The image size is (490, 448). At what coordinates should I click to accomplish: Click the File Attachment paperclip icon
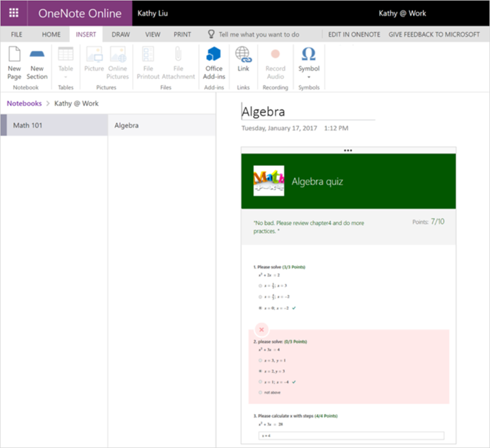(178, 54)
